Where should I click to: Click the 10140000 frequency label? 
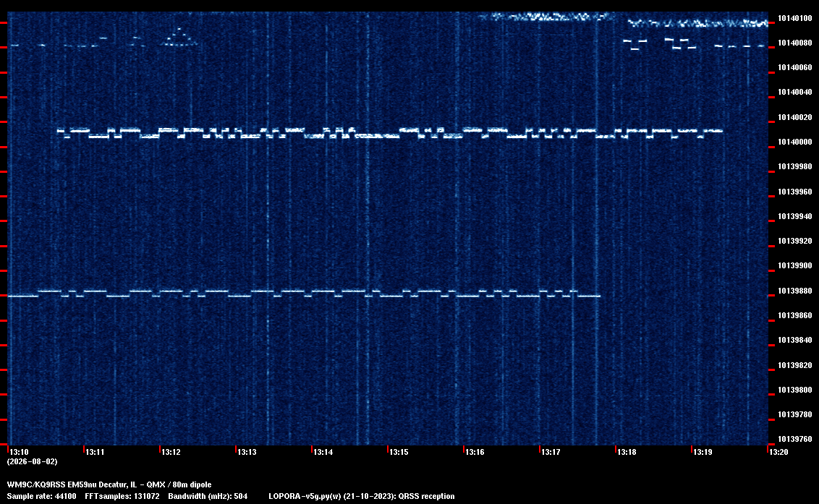pos(795,142)
